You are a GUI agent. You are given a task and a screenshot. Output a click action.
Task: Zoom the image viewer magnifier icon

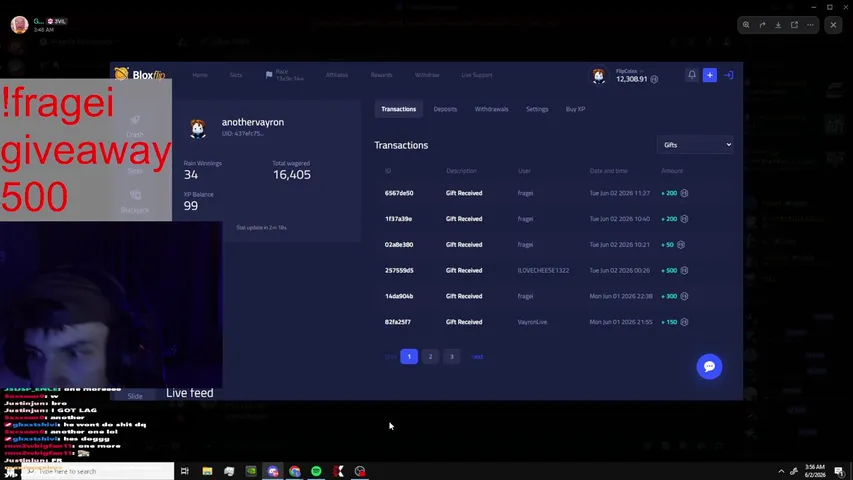(x=746, y=25)
